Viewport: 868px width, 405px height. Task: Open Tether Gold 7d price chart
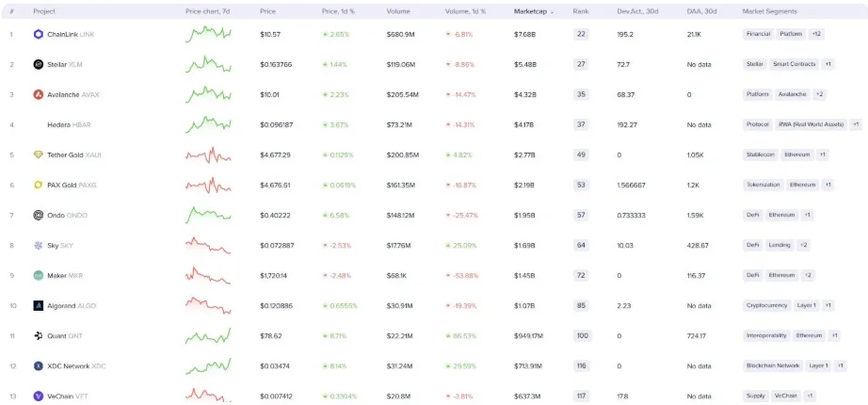(208, 155)
